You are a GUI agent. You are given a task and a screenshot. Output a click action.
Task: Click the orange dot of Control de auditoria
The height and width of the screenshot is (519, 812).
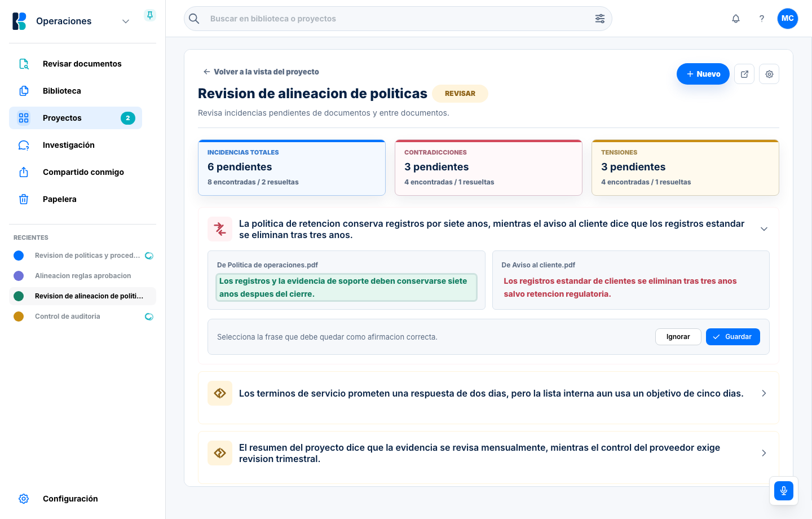19,316
